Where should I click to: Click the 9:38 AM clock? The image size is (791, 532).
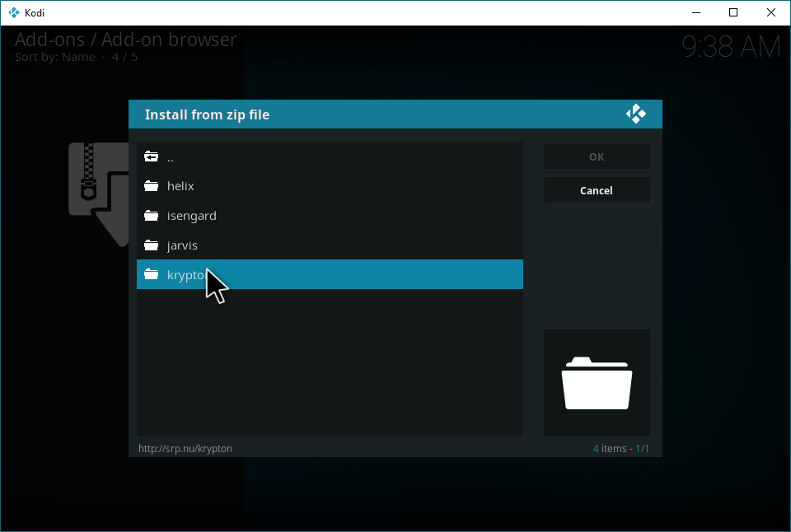731,47
